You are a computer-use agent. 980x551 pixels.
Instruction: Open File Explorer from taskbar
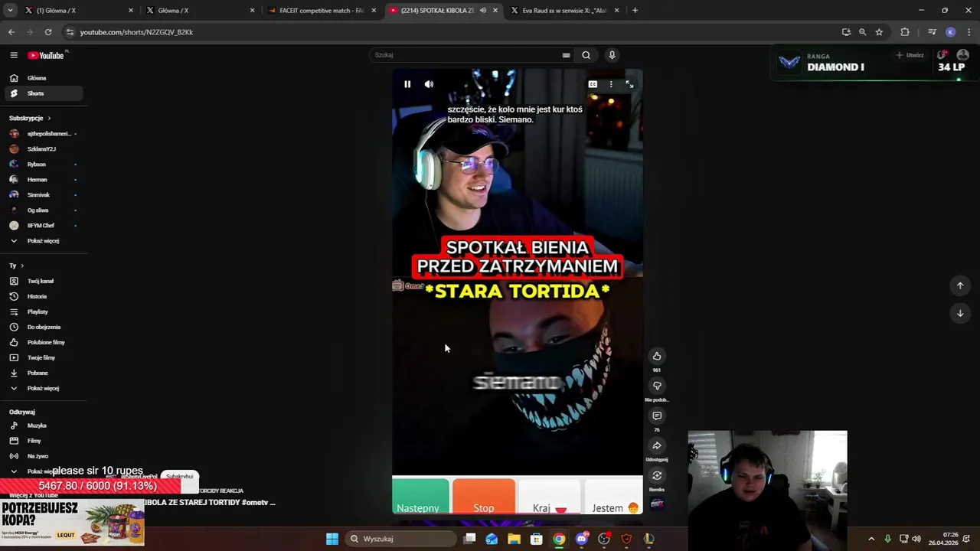tap(514, 539)
